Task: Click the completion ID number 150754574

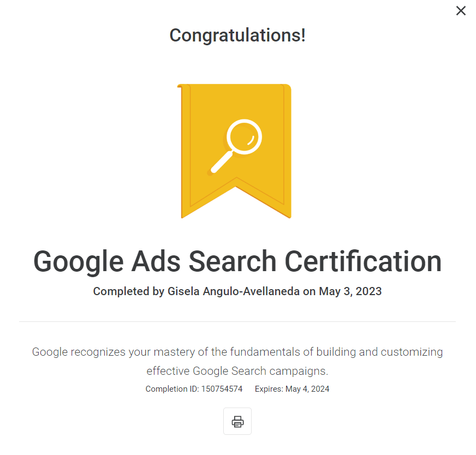Action: [222, 389]
